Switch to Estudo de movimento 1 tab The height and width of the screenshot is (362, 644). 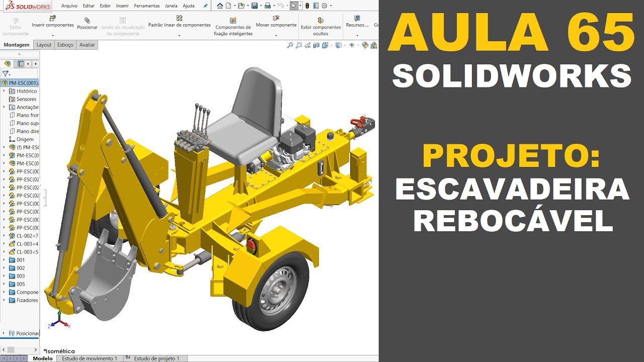89,358
